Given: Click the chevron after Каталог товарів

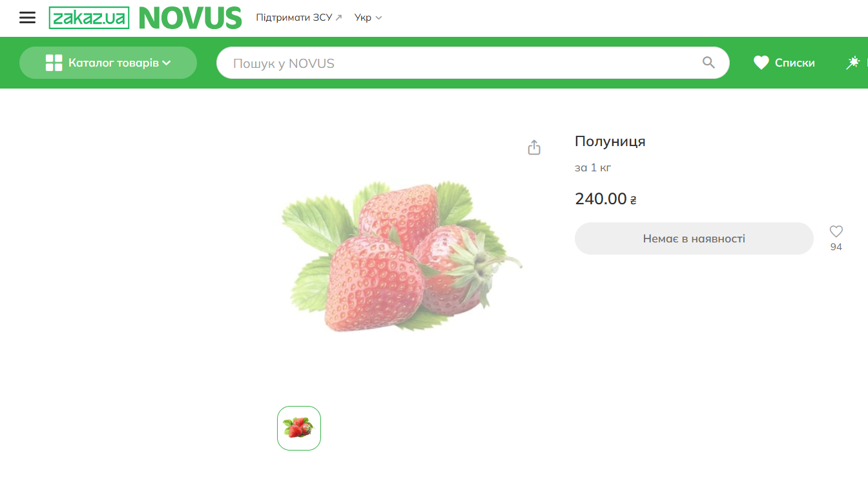Looking at the screenshot, I should point(167,63).
